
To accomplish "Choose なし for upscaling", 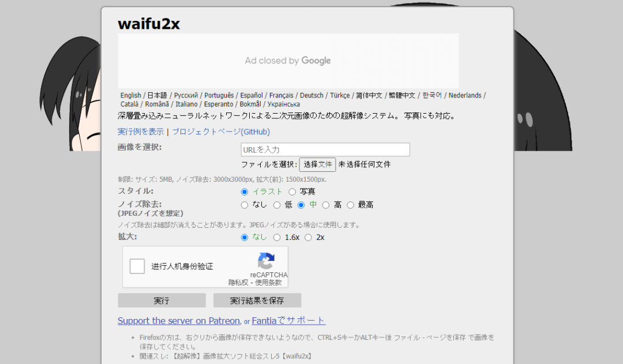I will click(245, 238).
